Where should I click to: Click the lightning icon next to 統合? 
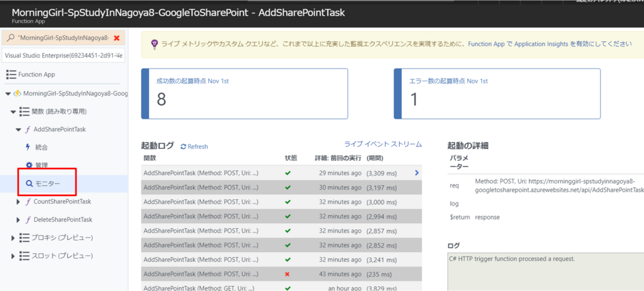point(28,147)
